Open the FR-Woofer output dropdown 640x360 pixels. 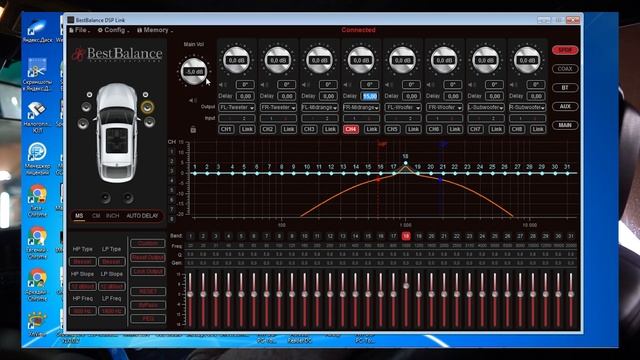pyautogui.click(x=444, y=107)
